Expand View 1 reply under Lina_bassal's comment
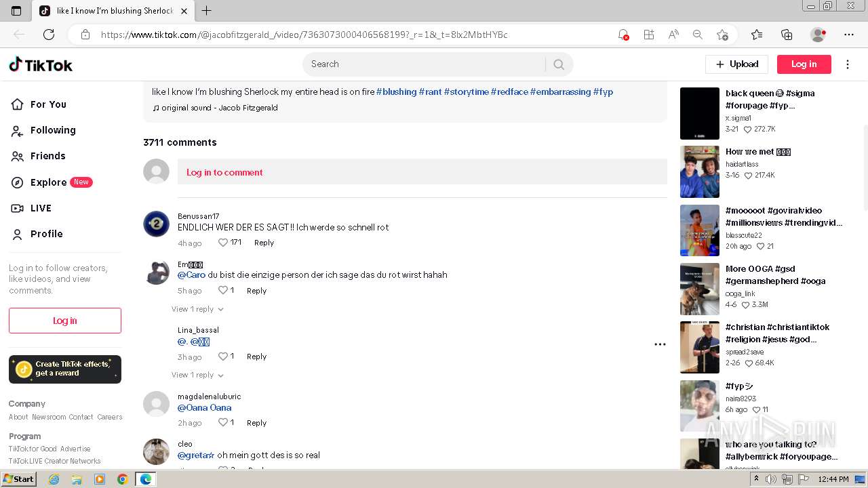The width and height of the screenshot is (868, 488). click(197, 375)
